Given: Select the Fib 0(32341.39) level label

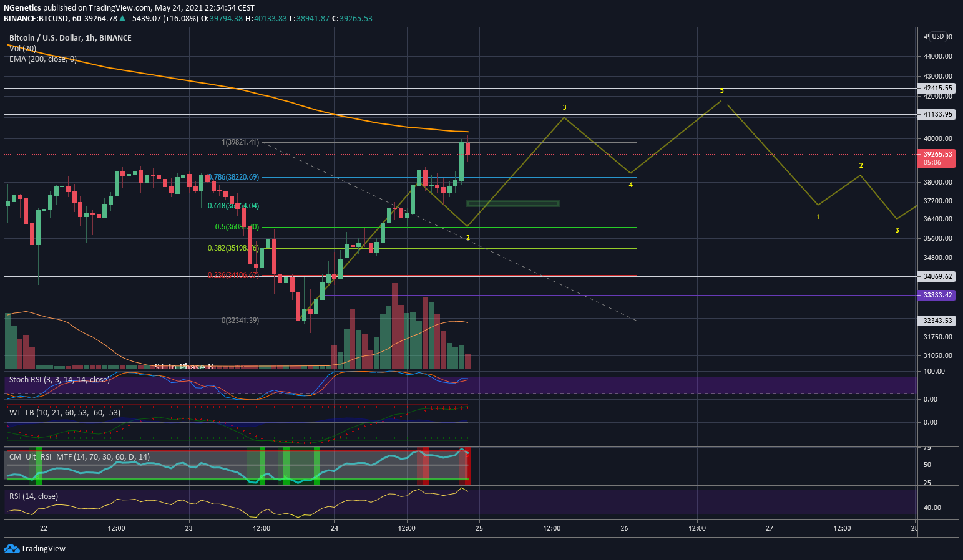Looking at the screenshot, I should (240, 321).
